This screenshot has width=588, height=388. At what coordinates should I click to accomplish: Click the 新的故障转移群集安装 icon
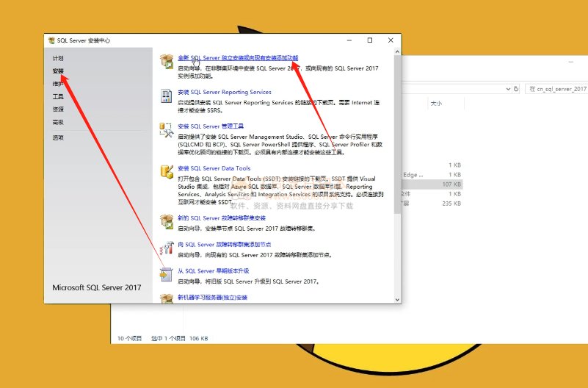[167, 221]
